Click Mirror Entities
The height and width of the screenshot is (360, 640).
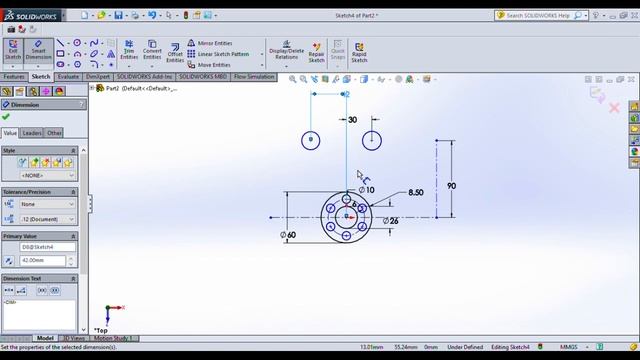pyautogui.click(x=210, y=43)
